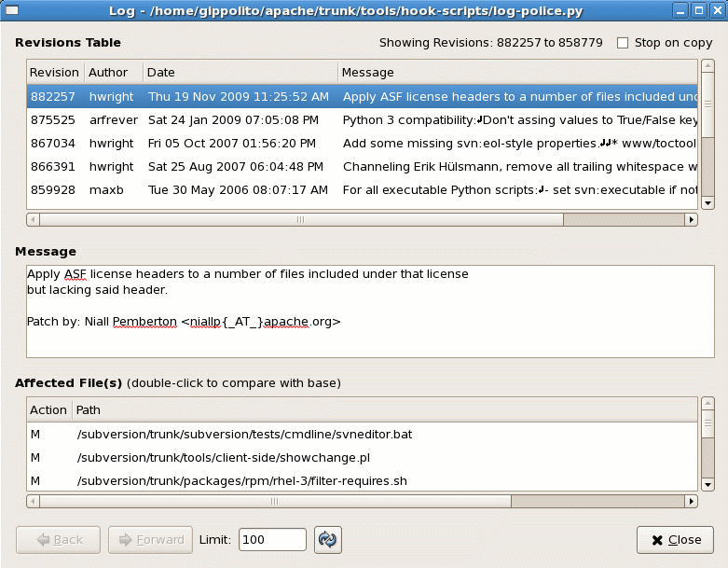
Task: Click up arrow of revisions vertical scrollbar
Action: pos(707,65)
